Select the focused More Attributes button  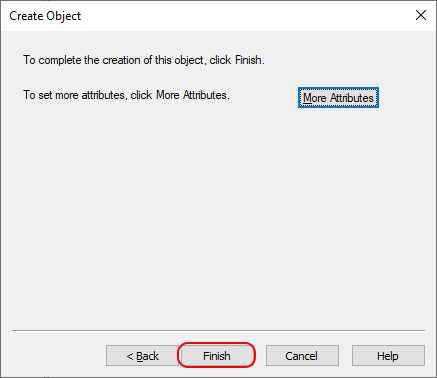(x=338, y=98)
